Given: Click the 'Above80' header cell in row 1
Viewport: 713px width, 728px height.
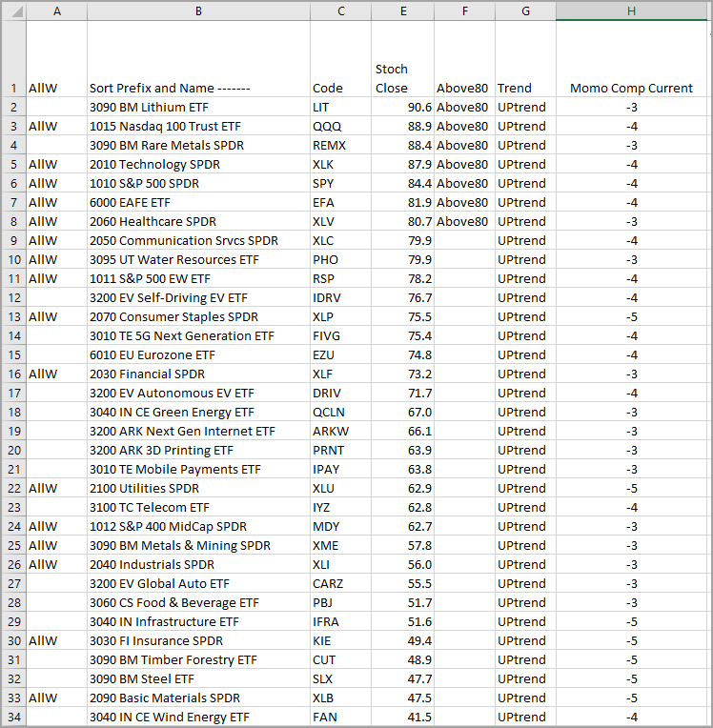Looking at the screenshot, I should (464, 59).
